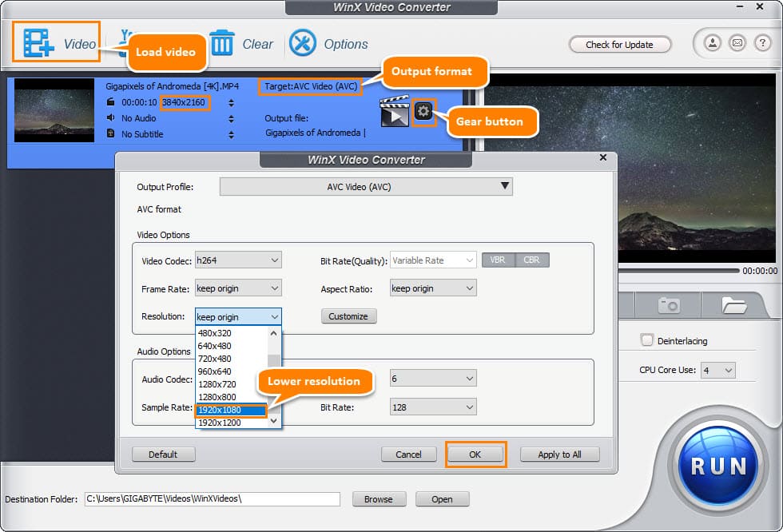Open the Output Profile dropdown
The width and height of the screenshot is (783, 532).
click(366, 187)
